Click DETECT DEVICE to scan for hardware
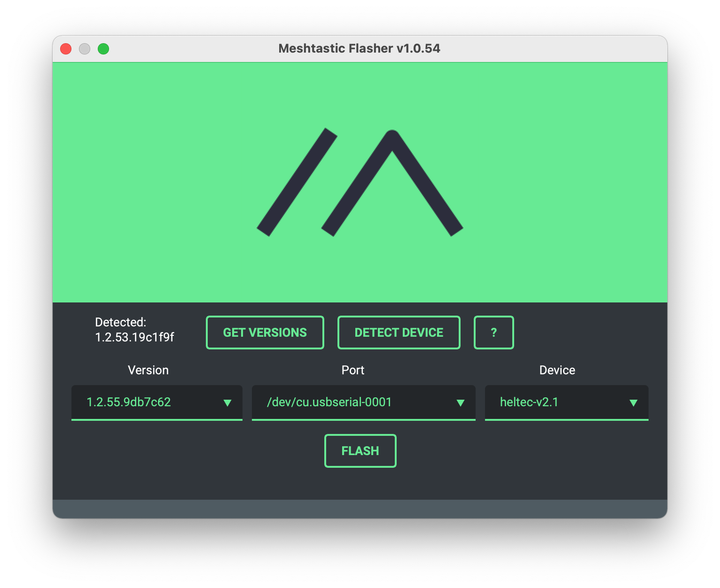Image resolution: width=720 pixels, height=588 pixels. [399, 332]
